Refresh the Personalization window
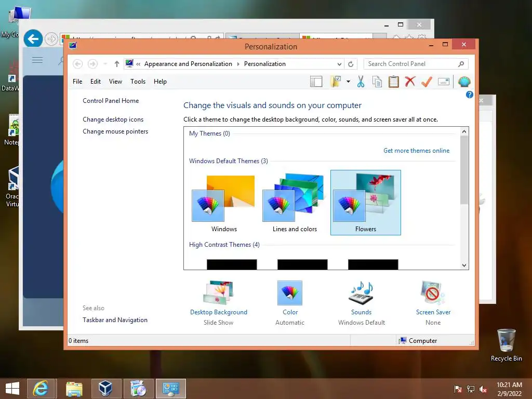The width and height of the screenshot is (532, 399). point(351,64)
